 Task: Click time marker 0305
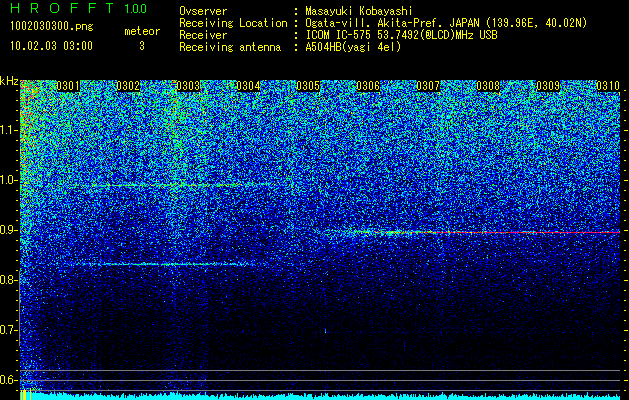(308, 86)
